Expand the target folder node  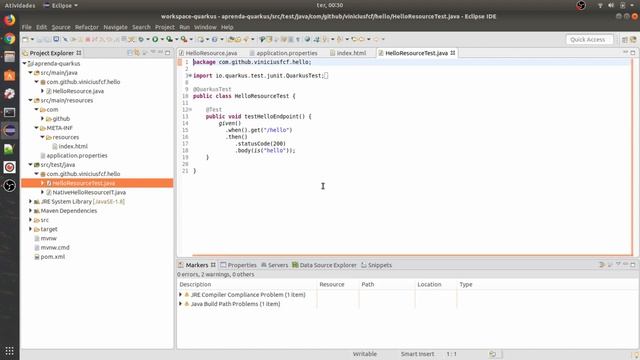(x=30, y=229)
